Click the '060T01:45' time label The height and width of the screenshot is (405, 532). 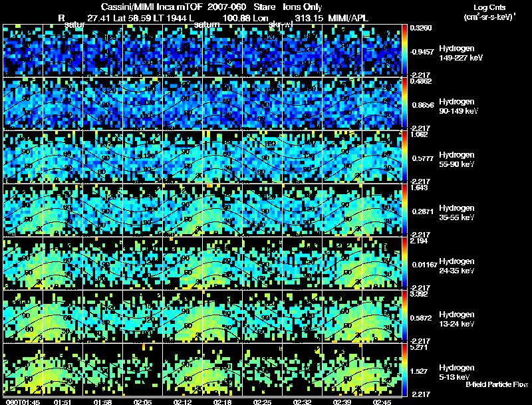coord(23,402)
